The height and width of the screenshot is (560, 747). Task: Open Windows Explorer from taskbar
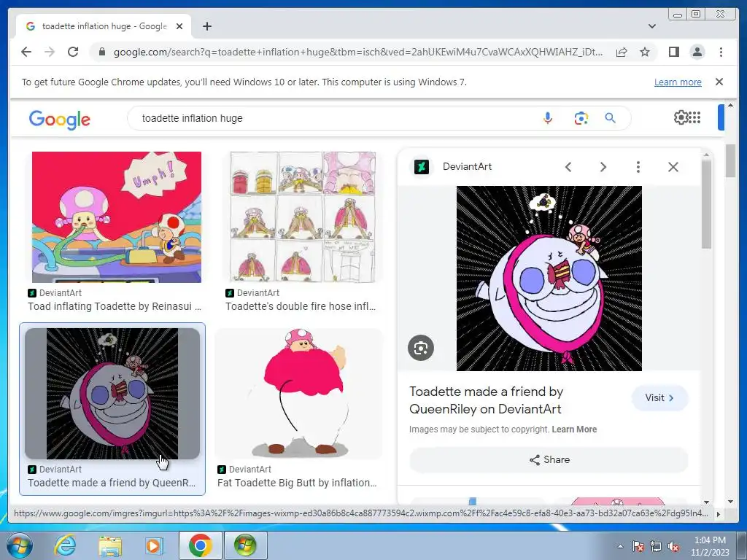pyautogui.click(x=110, y=545)
